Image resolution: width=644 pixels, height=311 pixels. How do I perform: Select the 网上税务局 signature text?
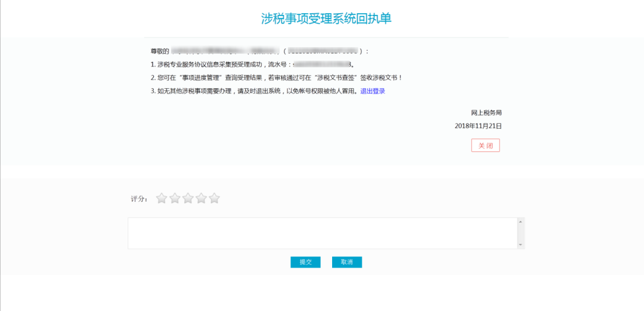point(487,113)
